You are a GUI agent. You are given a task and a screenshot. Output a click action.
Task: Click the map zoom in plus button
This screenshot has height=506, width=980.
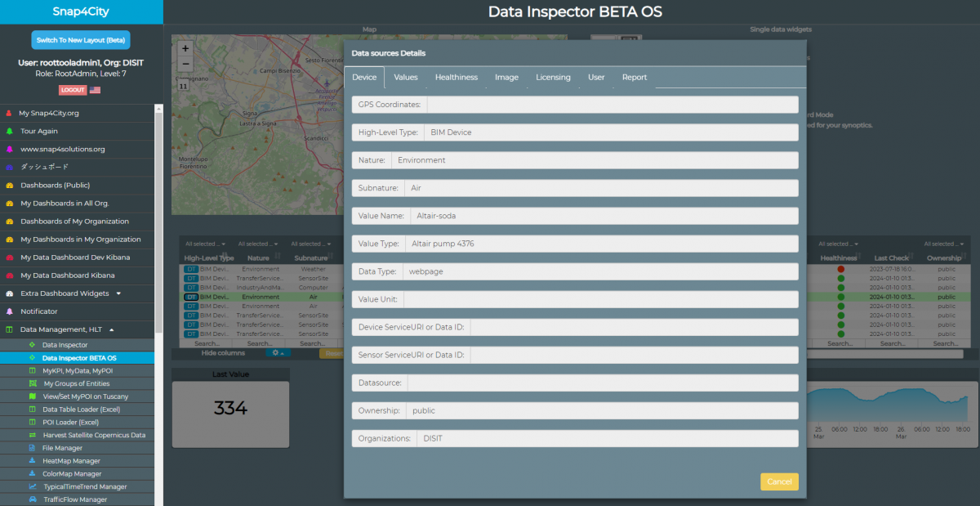pyautogui.click(x=185, y=49)
